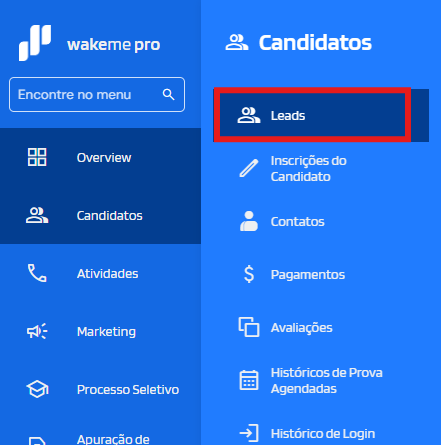
Task: Click the Processo Seletivo graduation cap icon
Action: coord(37,389)
